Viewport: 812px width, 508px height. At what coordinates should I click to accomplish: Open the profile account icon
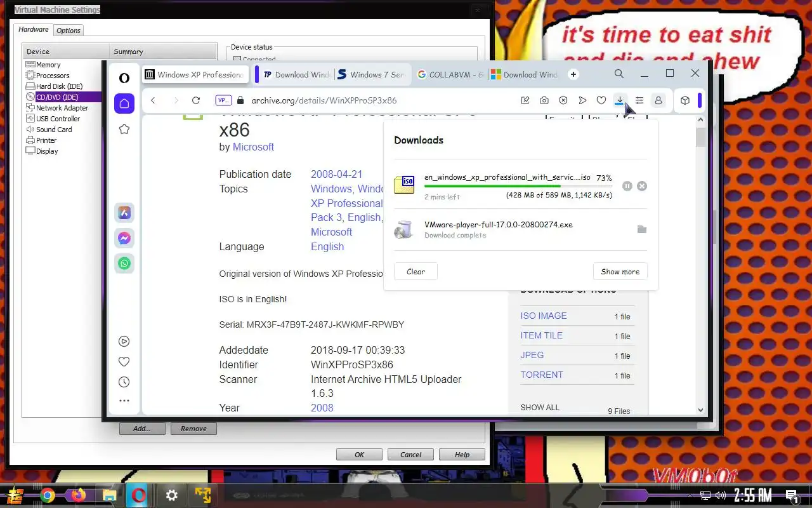pos(658,100)
